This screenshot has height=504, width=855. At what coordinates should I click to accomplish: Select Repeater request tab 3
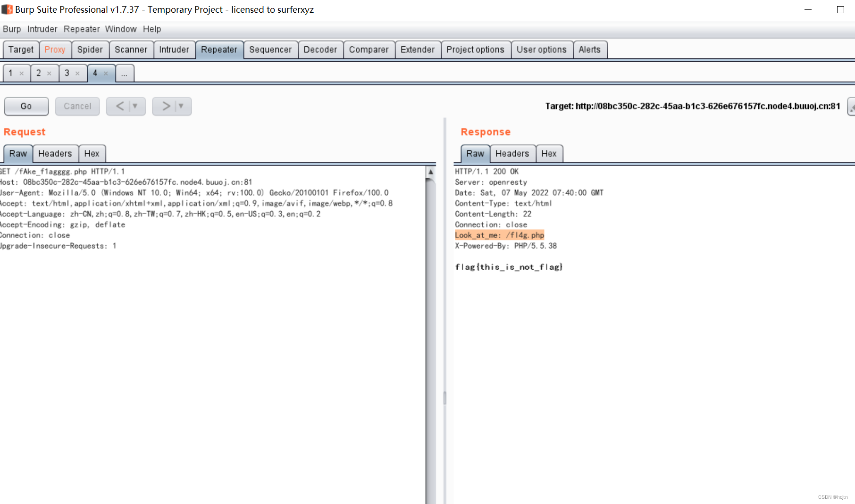(67, 73)
